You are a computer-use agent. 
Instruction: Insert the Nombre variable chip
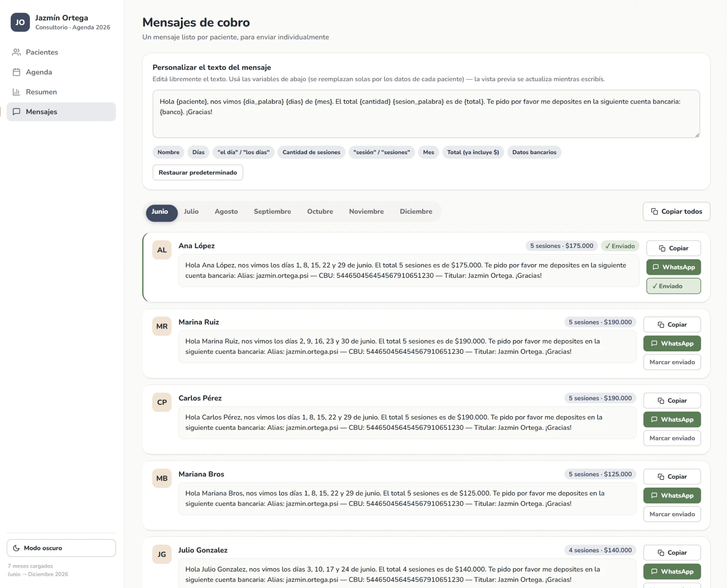click(x=168, y=152)
